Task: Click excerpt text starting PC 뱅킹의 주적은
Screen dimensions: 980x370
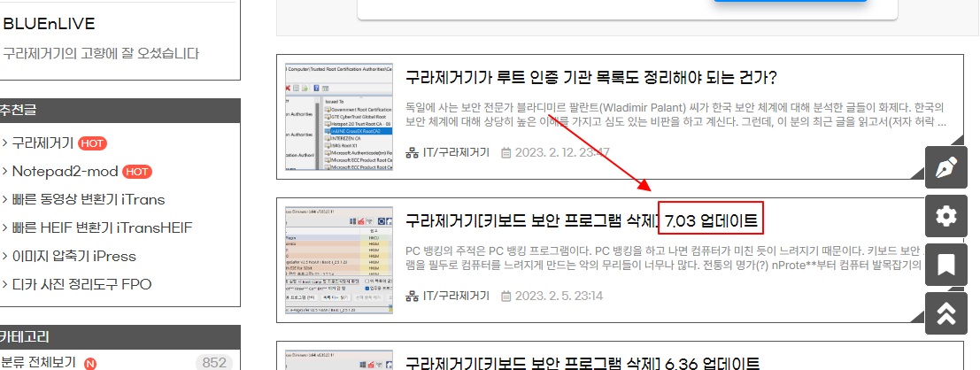Action: tap(666, 258)
